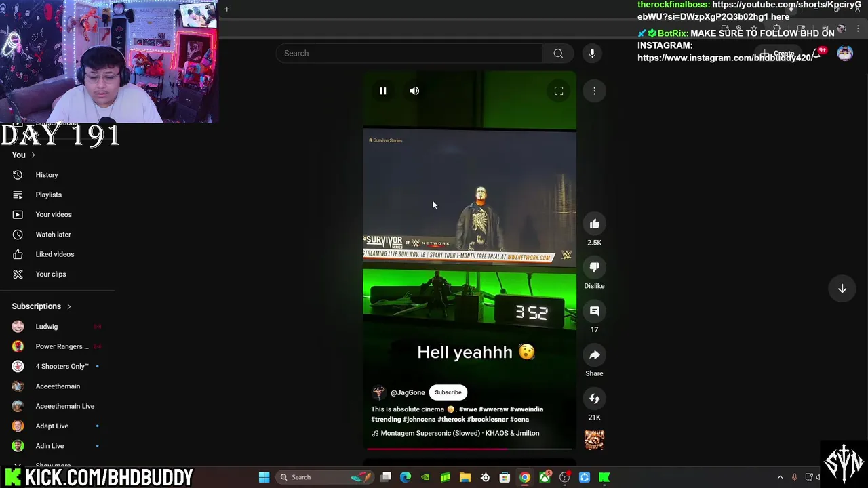Mute the Shorts video volume
This screenshot has width=868, height=488.
tap(414, 91)
